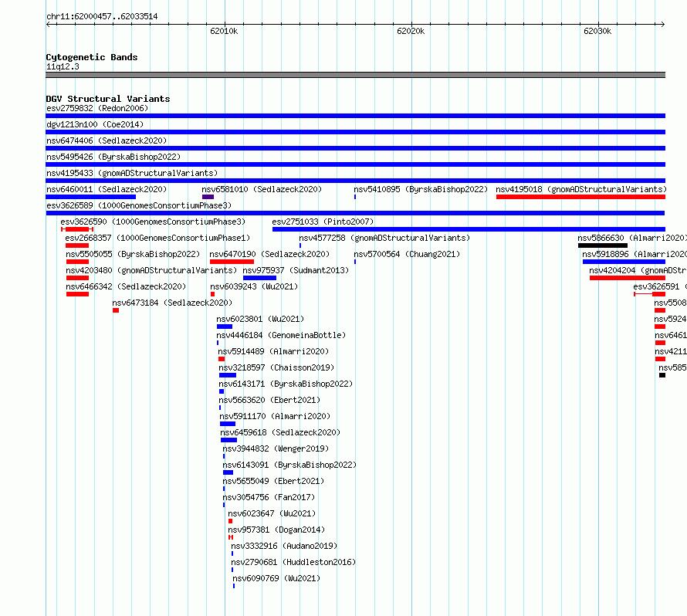Click the red esv3626590 variant glyph

(77, 229)
